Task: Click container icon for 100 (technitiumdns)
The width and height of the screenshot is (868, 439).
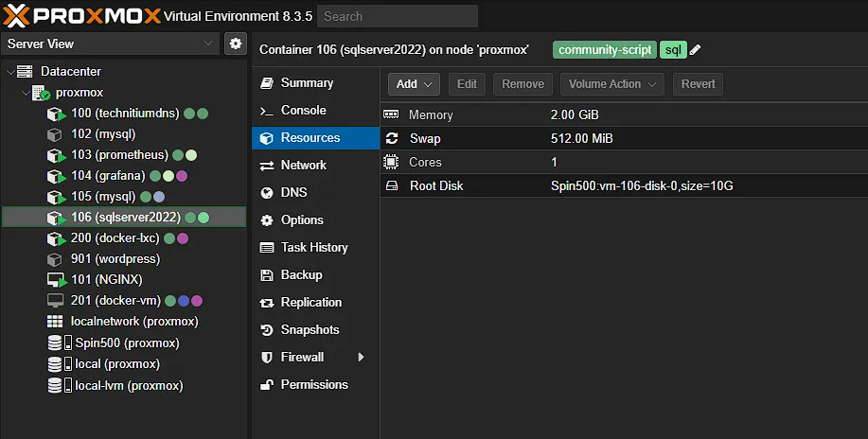Action: 57,114
